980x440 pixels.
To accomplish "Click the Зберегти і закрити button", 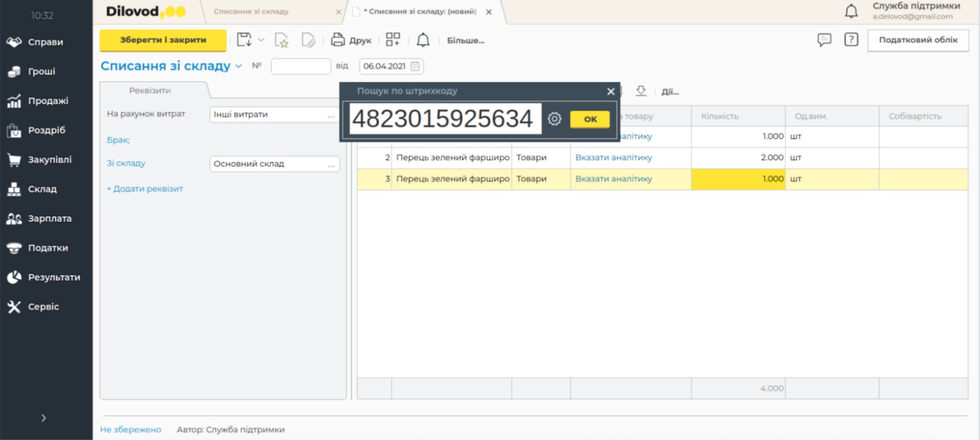I will tap(163, 40).
